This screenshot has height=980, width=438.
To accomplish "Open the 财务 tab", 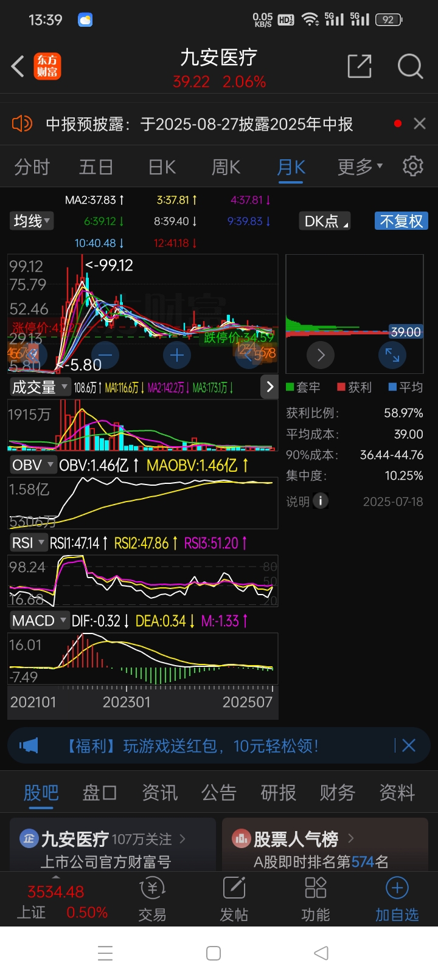I will coord(337,792).
